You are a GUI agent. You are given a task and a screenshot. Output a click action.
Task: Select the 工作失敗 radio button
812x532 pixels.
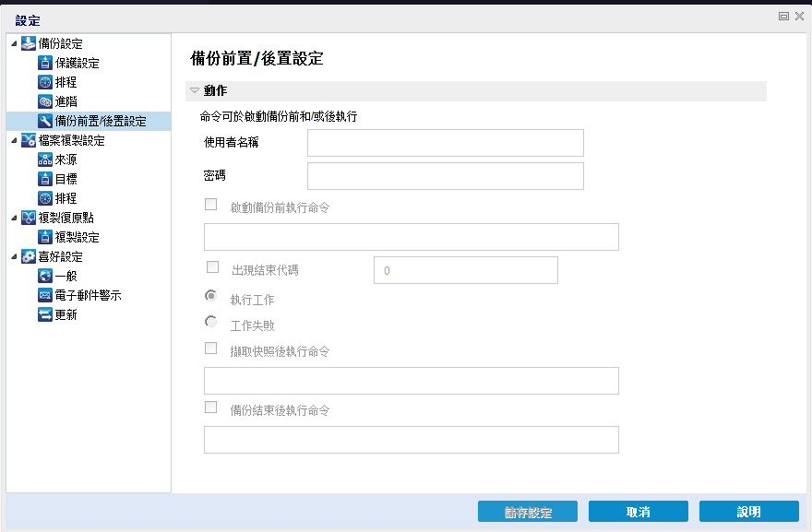point(211,323)
